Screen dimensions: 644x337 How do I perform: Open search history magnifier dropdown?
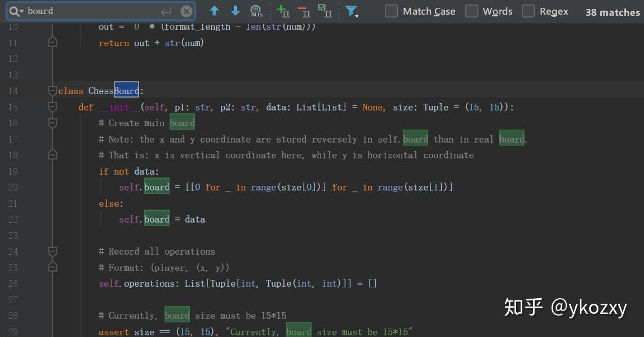[16, 11]
